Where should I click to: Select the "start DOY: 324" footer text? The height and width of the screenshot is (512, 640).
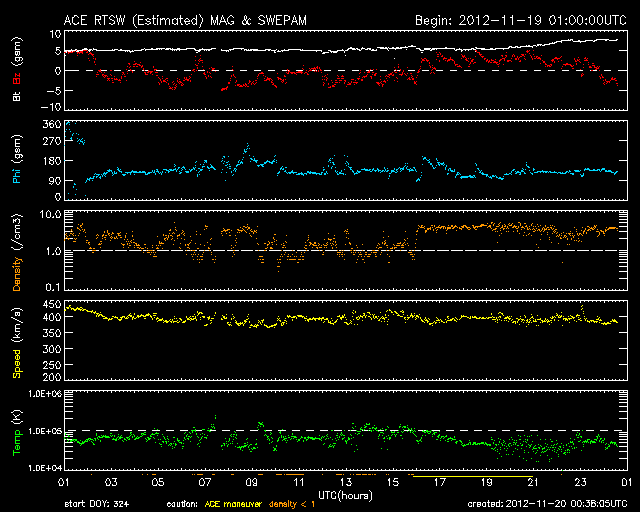click(x=97, y=504)
